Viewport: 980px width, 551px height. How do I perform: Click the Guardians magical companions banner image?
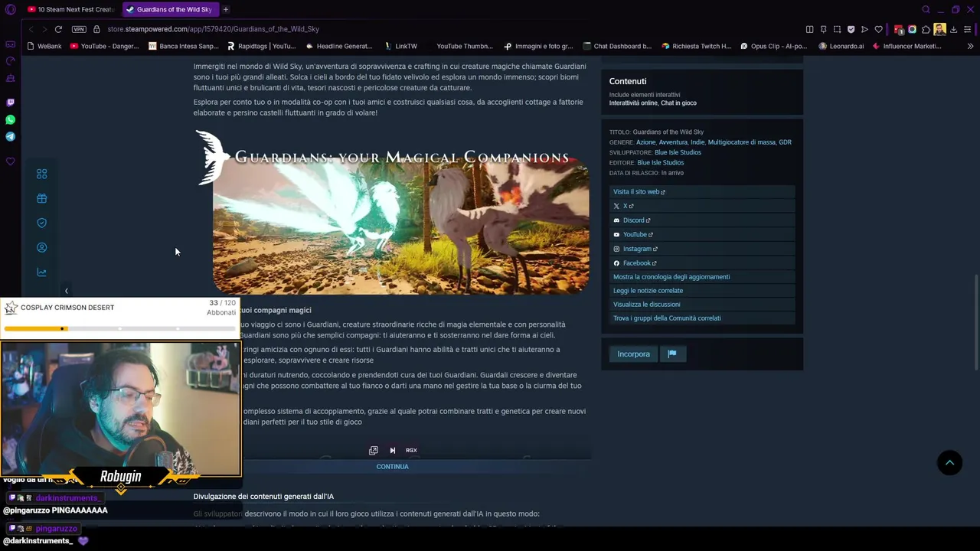tap(392, 213)
